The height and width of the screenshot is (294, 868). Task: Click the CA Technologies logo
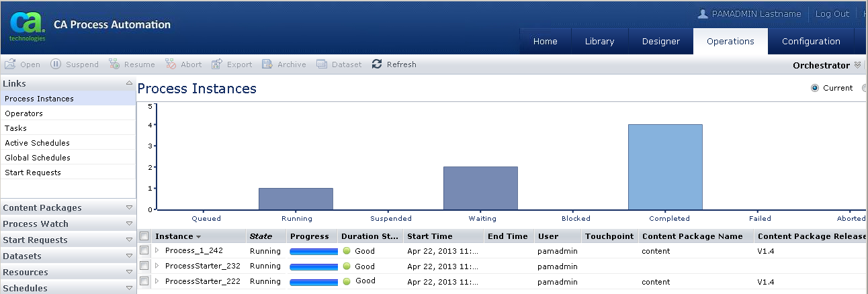click(27, 28)
